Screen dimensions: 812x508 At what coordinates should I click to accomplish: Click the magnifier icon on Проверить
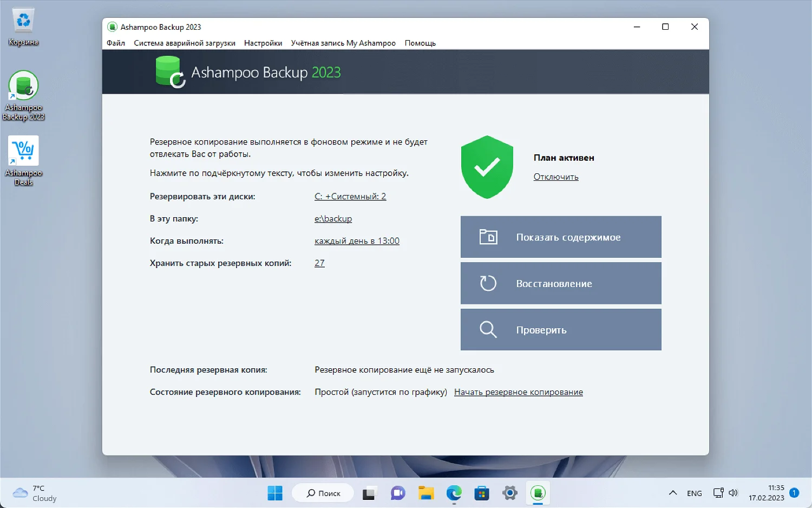pos(488,329)
